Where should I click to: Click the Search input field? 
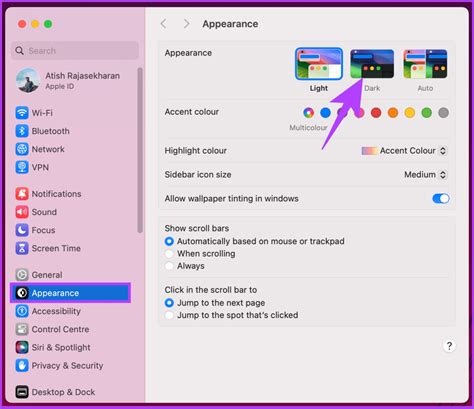[75, 51]
